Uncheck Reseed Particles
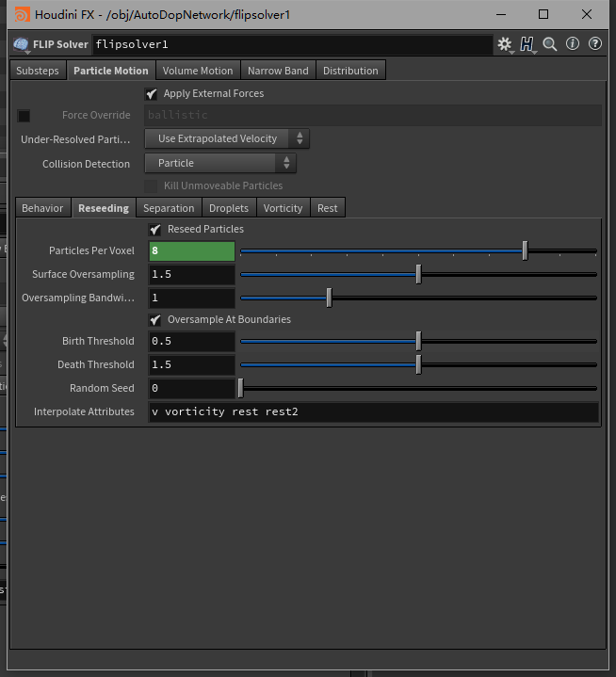The image size is (616, 677). click(x=155, y=229)
